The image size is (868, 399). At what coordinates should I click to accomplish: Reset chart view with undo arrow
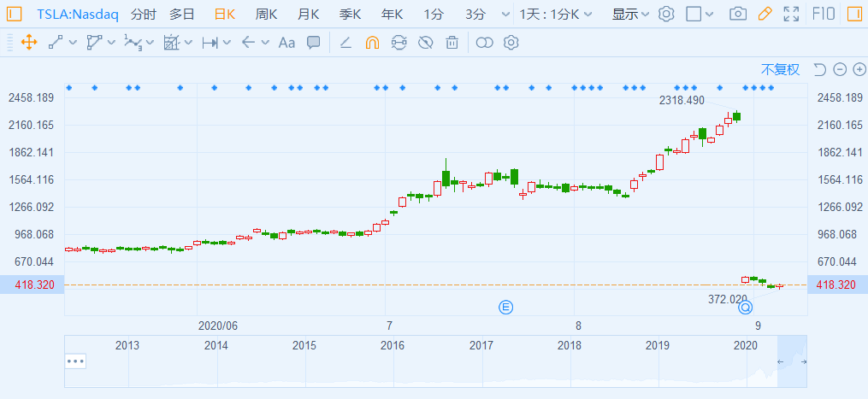pos(819,69)
